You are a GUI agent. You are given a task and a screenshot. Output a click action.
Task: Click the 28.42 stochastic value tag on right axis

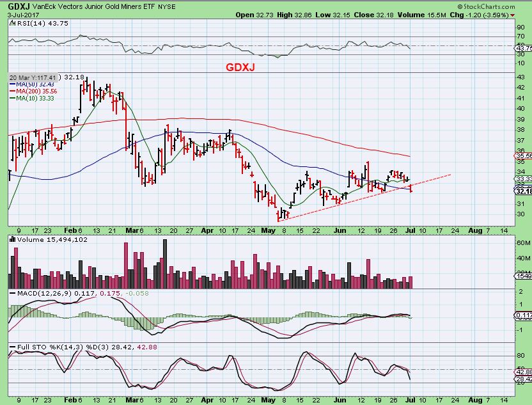[523, 379]
